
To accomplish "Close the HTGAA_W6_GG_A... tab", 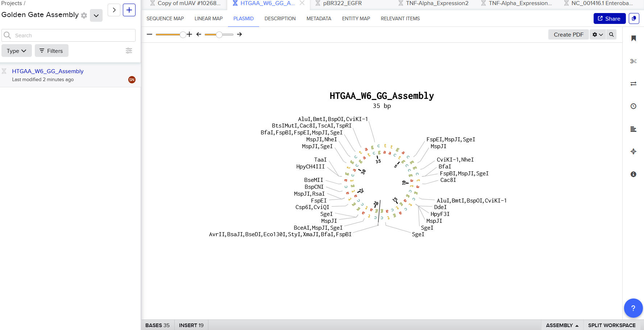I will tap(302, 3).
